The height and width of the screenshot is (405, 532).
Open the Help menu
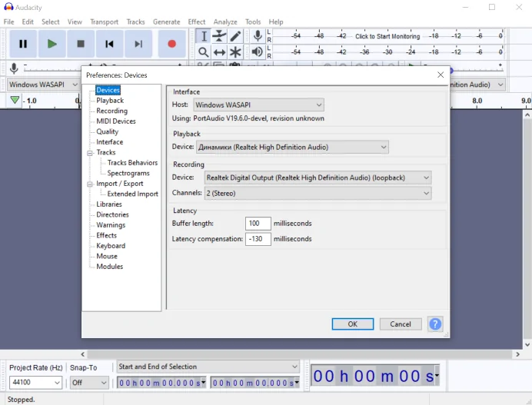pos(276,22)
